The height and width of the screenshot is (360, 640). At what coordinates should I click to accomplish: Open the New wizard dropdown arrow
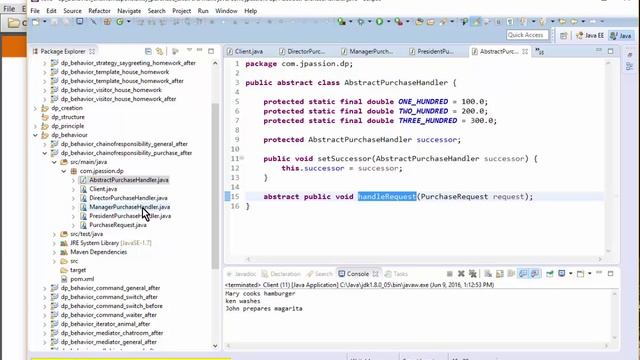coord(44,22)
